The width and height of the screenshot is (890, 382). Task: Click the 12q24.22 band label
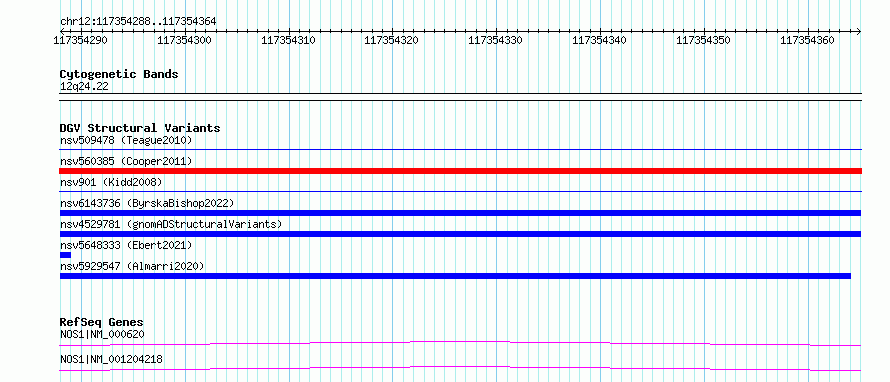pos(84,87)
